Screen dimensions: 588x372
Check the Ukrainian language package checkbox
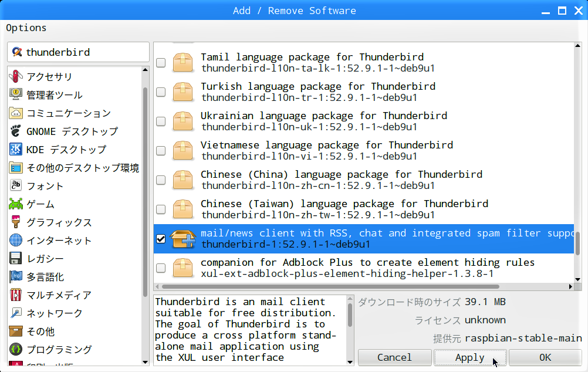[x=161, y=121]
